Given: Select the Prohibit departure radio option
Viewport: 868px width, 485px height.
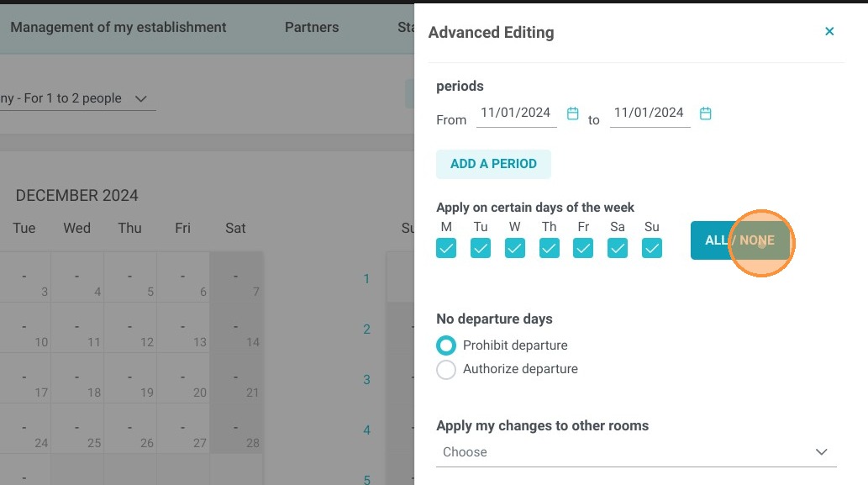Looking at the screenshot, I should pyautogui.click(x=446, y=345).
